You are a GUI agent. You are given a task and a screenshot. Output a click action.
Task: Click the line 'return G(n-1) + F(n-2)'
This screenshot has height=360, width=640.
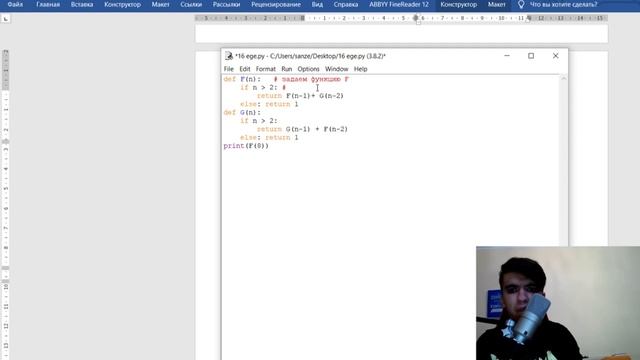pos(302,129)
